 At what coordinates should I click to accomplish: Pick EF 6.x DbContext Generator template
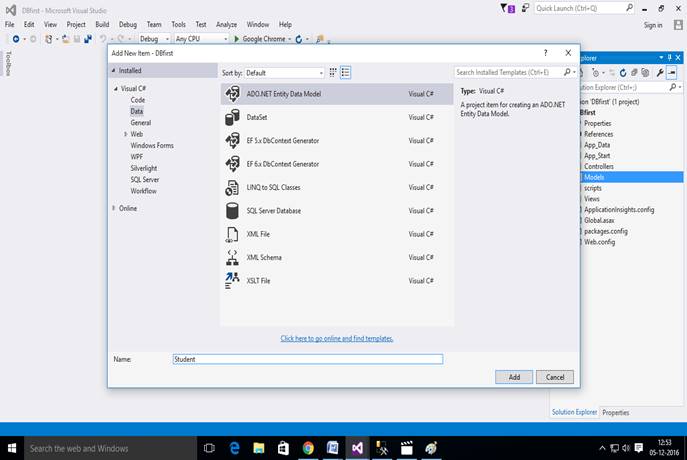point(336,164)
